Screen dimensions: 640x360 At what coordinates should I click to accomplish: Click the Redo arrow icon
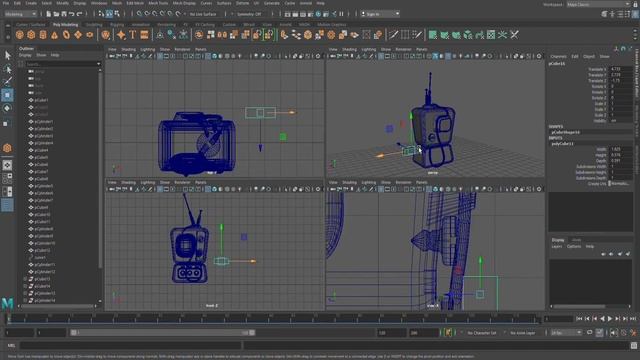tap(80, 14)
